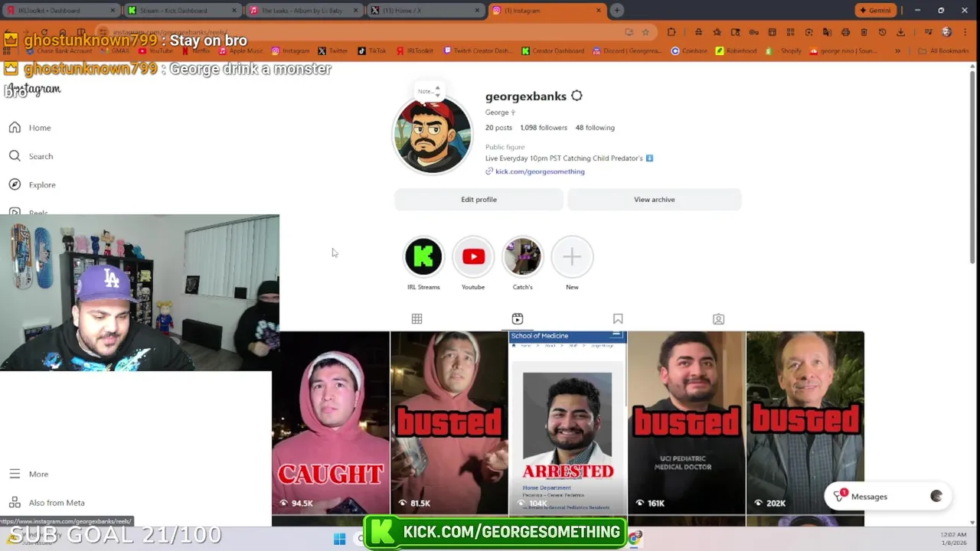
Task: Open the Shopify bookmark
Action: (x=785, y=51)
